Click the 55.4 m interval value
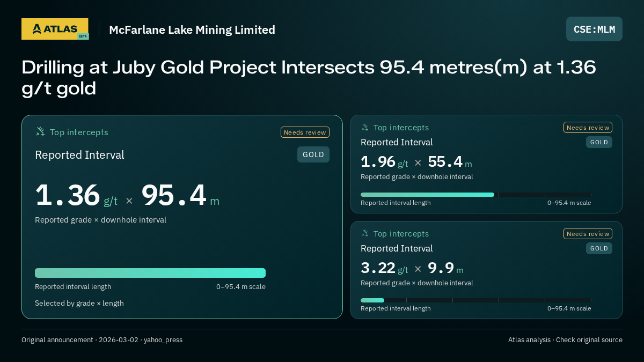644x362 pixels. (450, 162)
